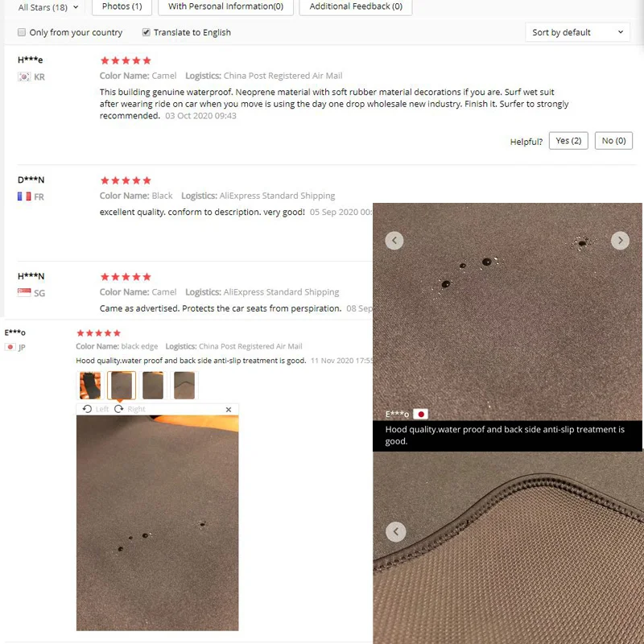Uncheck Translate to English option
This screenshot has width=644, height=644.
click(146, 32)
